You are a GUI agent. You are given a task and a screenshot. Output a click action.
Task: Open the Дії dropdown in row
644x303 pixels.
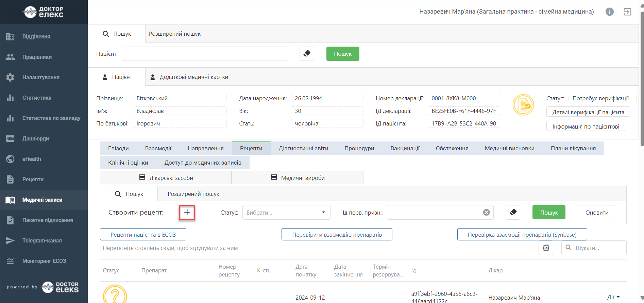click(613, 297)
